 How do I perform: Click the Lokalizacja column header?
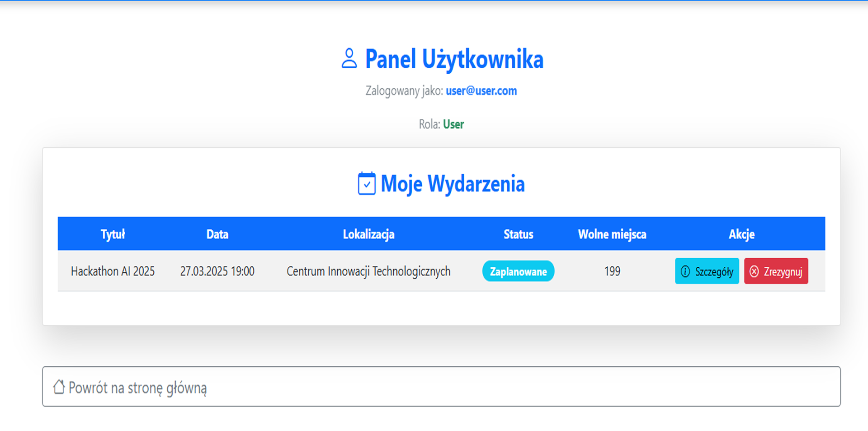(x=368, y=234)
